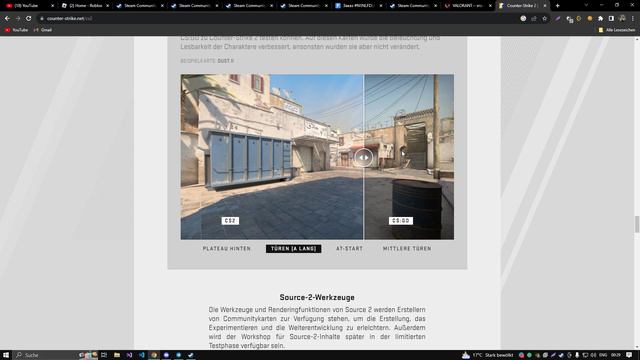Share this page via the share icon

[x=534, y=18]
